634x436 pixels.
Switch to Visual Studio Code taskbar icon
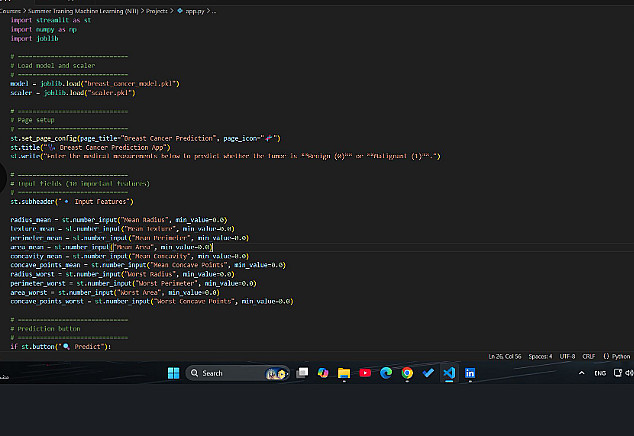tap(449, 373)
